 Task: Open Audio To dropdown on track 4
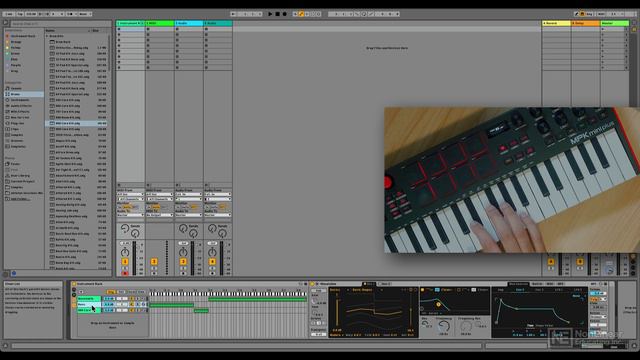[x=218, y=215]
